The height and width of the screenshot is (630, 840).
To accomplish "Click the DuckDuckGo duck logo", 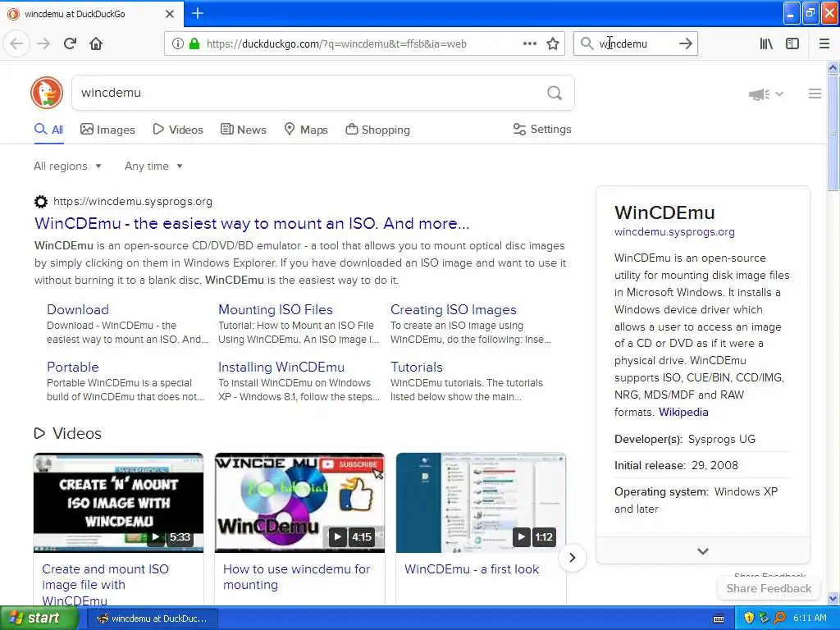I will pos(47,93).
